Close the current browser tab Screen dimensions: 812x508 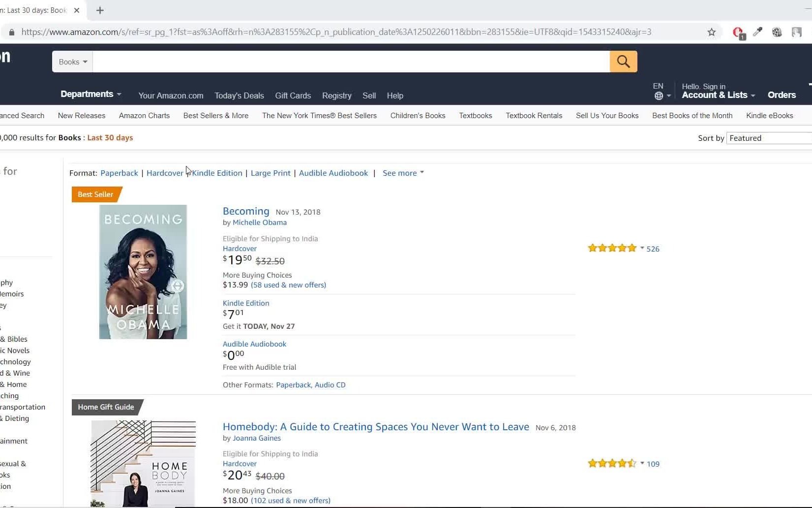point(77,10)
